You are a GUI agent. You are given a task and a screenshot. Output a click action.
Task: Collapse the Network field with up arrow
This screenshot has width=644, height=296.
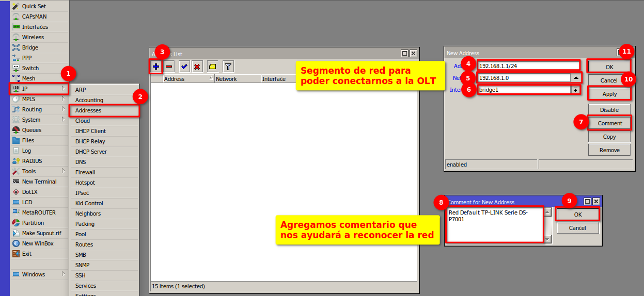[575, 78]
